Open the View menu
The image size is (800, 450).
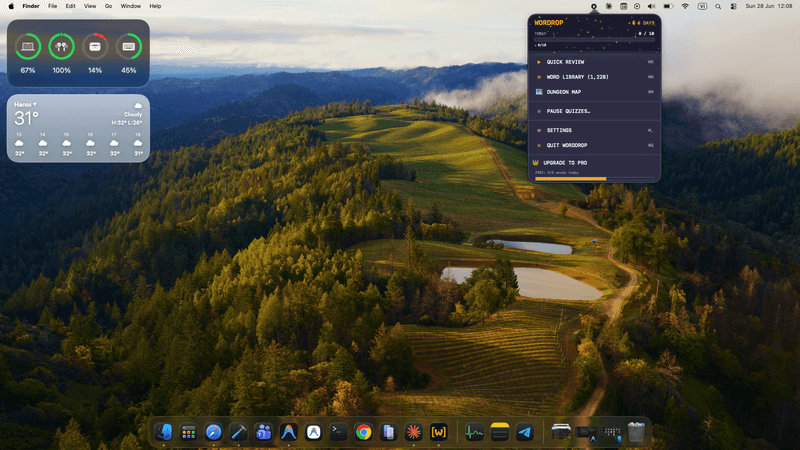[90, 6]
